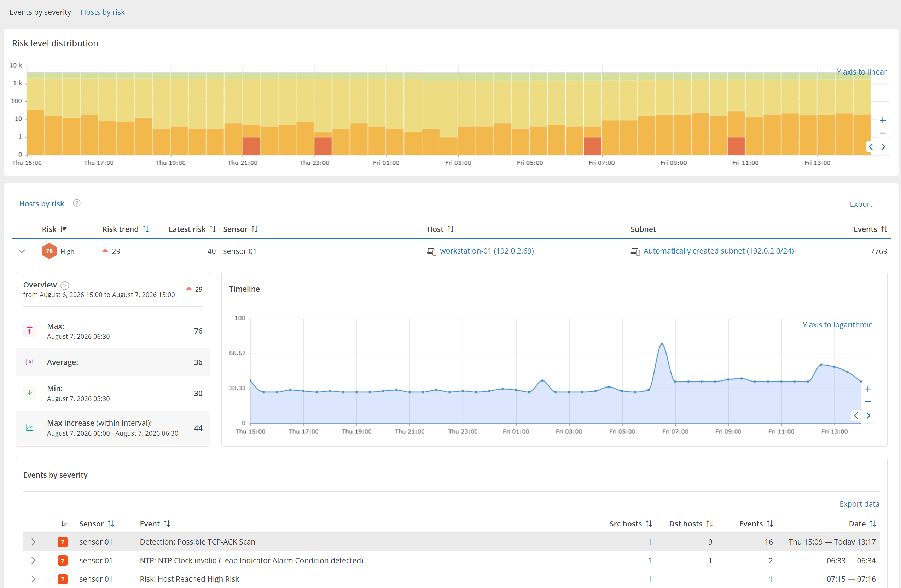
Task: Open the Hosts by risk help icon
Action: pos(76,203)
